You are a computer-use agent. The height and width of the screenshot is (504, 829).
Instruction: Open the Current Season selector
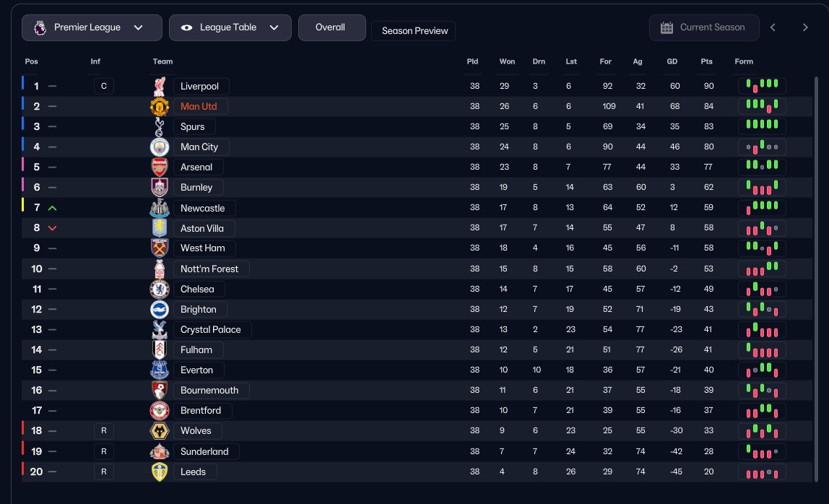pos(704,27)
